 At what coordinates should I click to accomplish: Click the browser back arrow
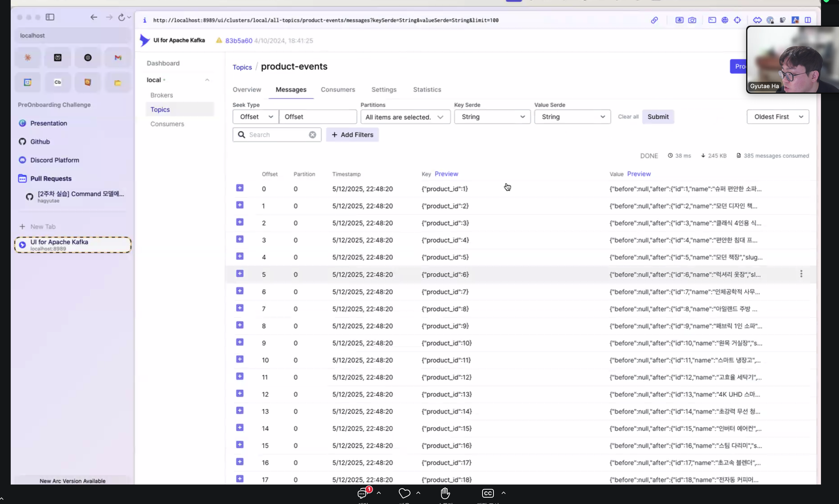94,17
